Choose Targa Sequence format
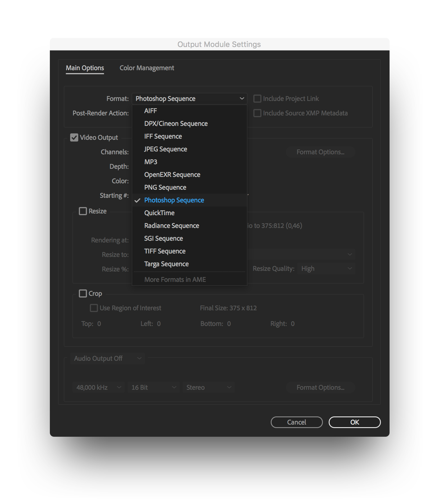440x504 pixels. point(190,264)
